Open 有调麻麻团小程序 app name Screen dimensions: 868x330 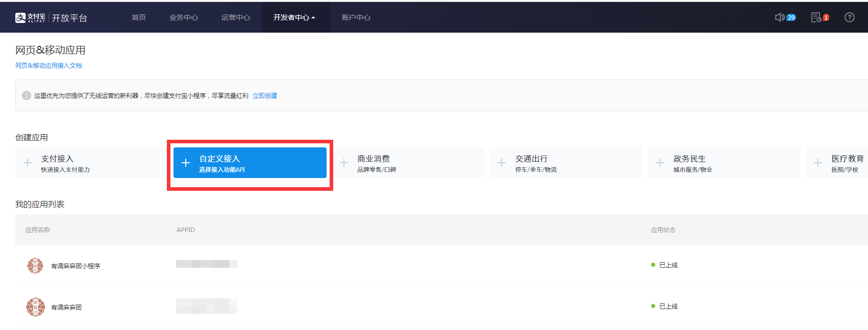click(x=76, y=266)
